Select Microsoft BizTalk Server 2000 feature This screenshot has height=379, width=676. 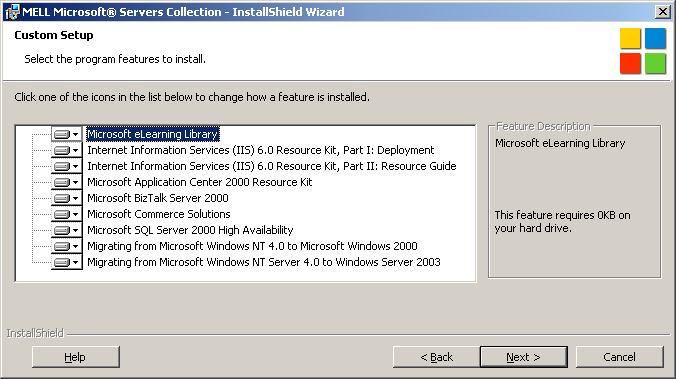click(158, 198)
